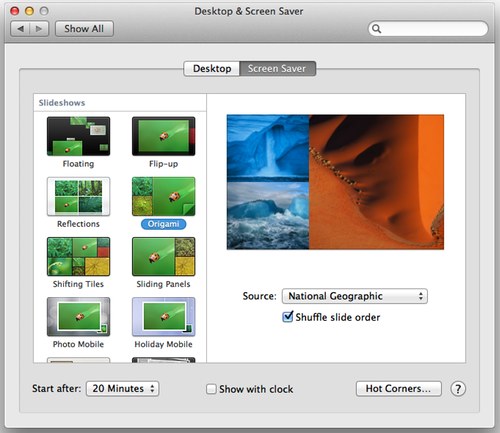This screenshot has height=433, width=500.
Task: Select the Screen Saver tab
Action: (277, 69)
